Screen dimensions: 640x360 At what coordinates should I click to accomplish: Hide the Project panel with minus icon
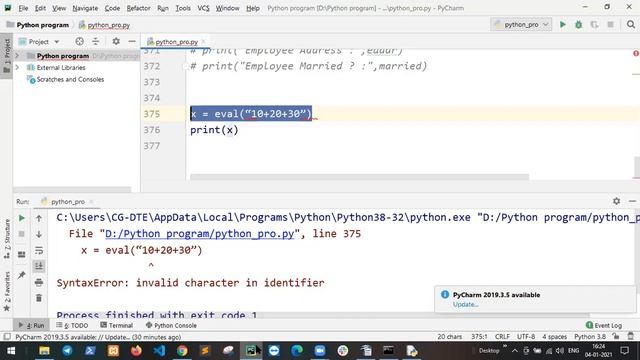pos(132,41)
